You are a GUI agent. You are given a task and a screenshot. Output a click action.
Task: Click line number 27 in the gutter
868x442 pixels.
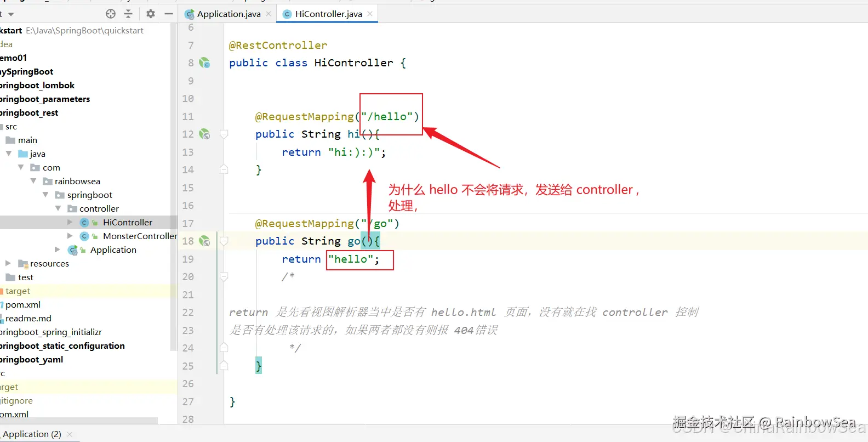[x=188, y=401]
